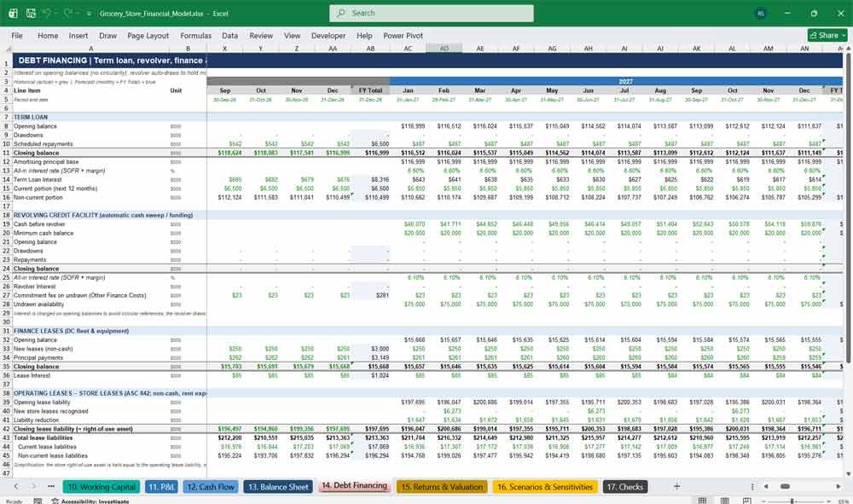This screenshot has width=853, height=504.
Task: Click the vertical scrollbar thumb
Action: pos(848,209)
